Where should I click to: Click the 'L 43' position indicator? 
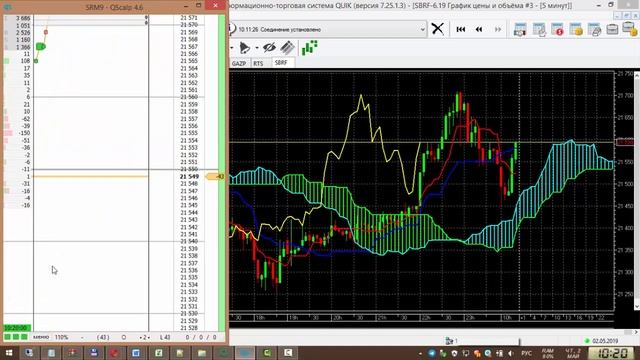pos(165,338)
